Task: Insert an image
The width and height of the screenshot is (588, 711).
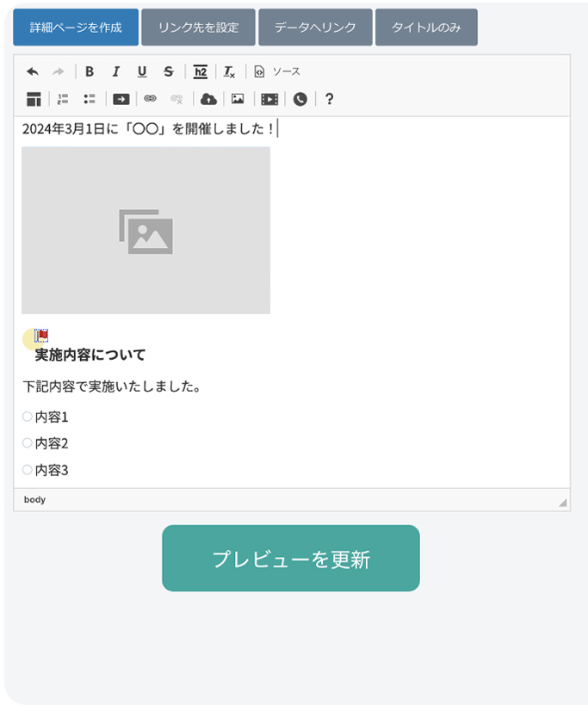Action: coord(238,99)
